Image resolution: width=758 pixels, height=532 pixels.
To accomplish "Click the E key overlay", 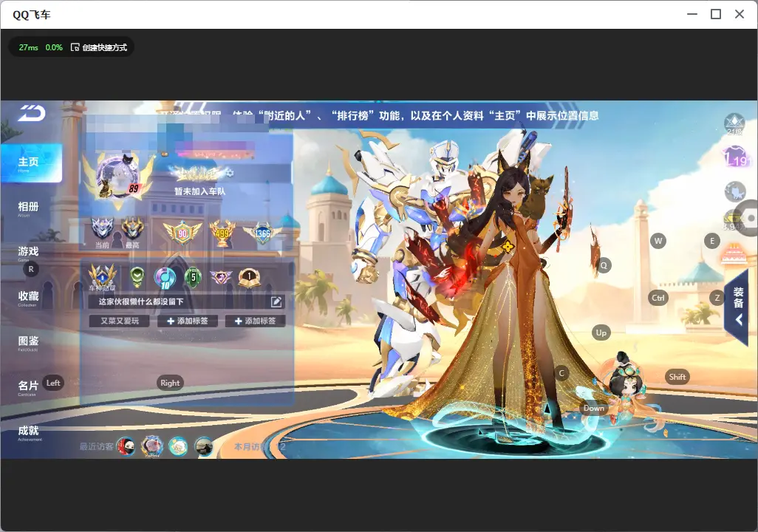I will 712,241.
